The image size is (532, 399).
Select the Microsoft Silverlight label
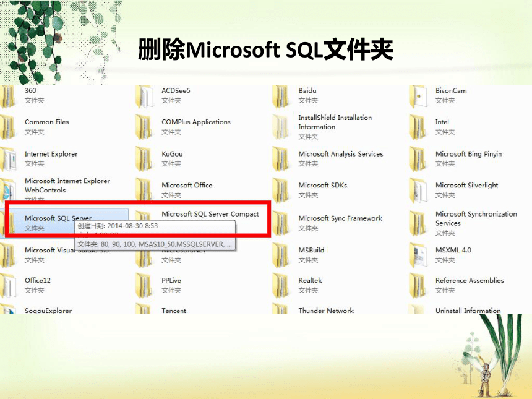(467, 185)
